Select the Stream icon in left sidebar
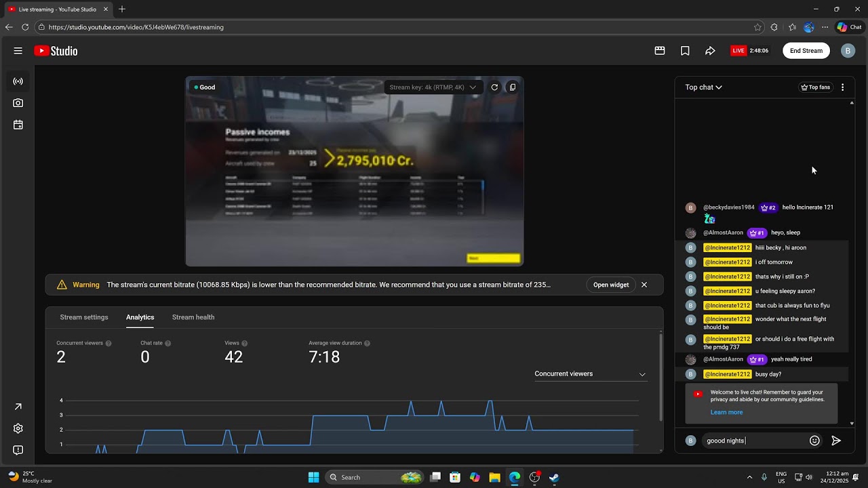 [18, 81]
